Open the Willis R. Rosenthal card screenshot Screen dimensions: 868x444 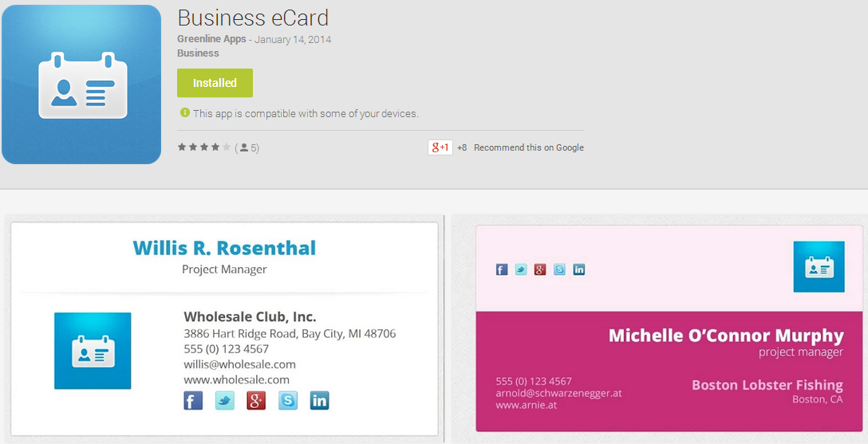(224, 328)
